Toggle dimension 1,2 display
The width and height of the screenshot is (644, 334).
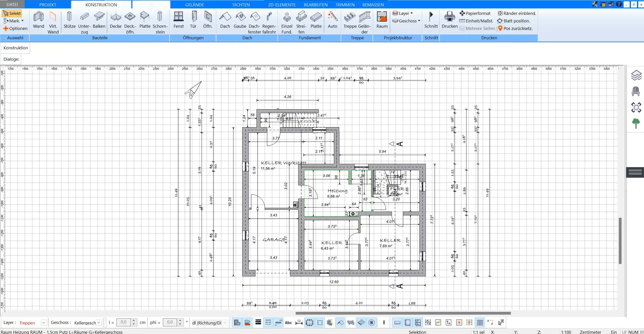299,322
